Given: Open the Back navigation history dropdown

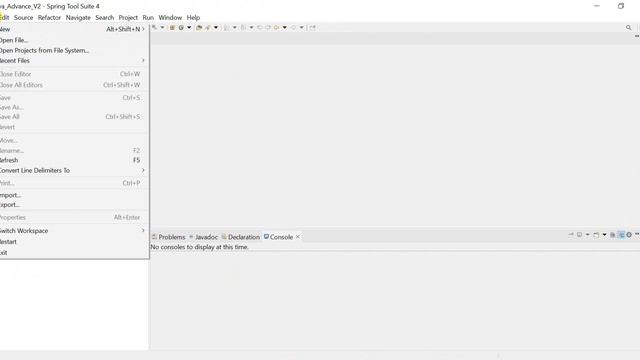Looking at the screenshot, I should (x=284, y=27).
